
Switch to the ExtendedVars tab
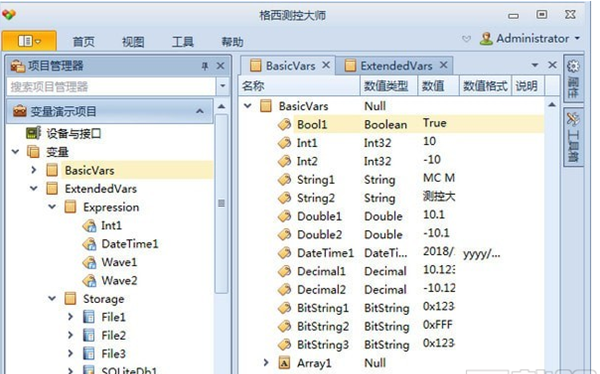(x=396, y=66)
